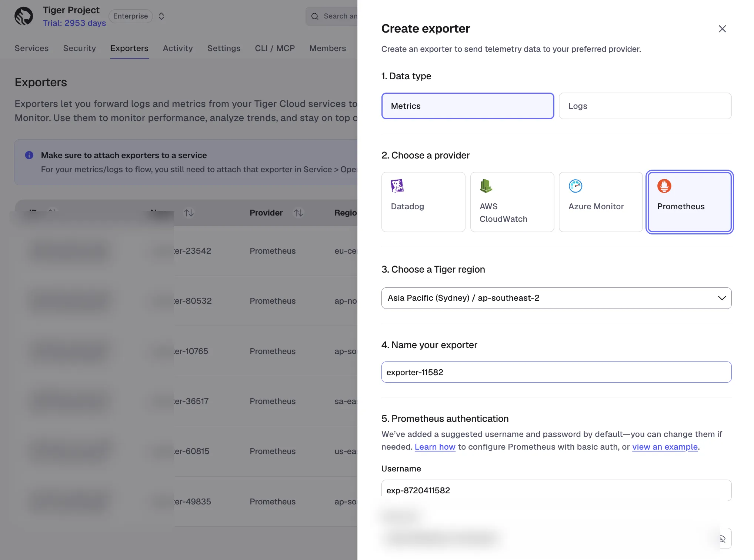Open the CLI / MCP tab
The height and width of the screenshot is (560, 754).
[275, 49]
